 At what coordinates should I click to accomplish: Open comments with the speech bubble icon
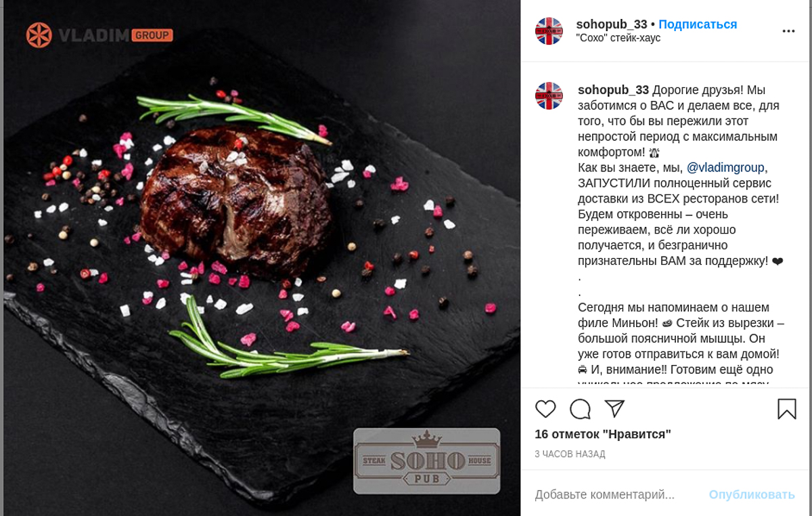580,409
